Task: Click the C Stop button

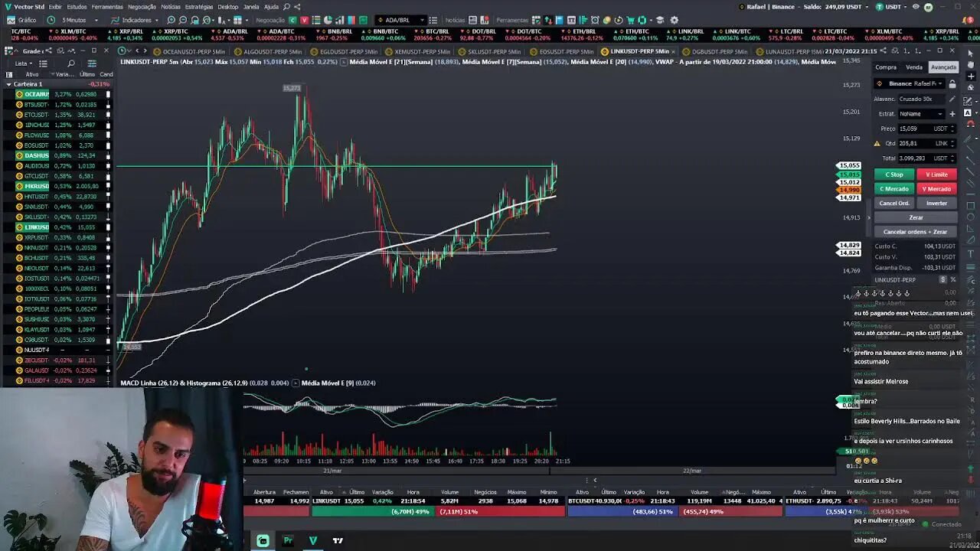Action: (893, 174)
